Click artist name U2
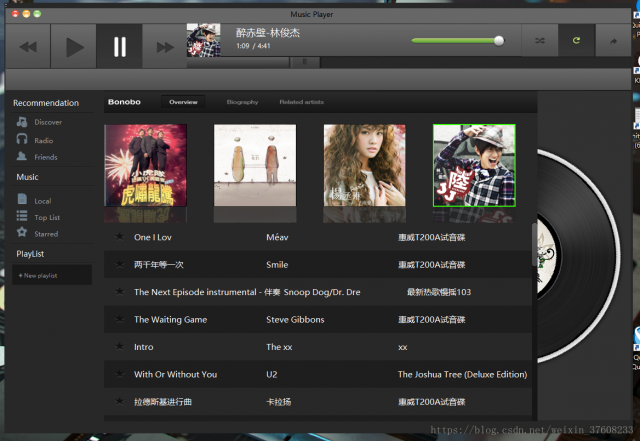Screen dimensions: 640x441 coord(271,374)
